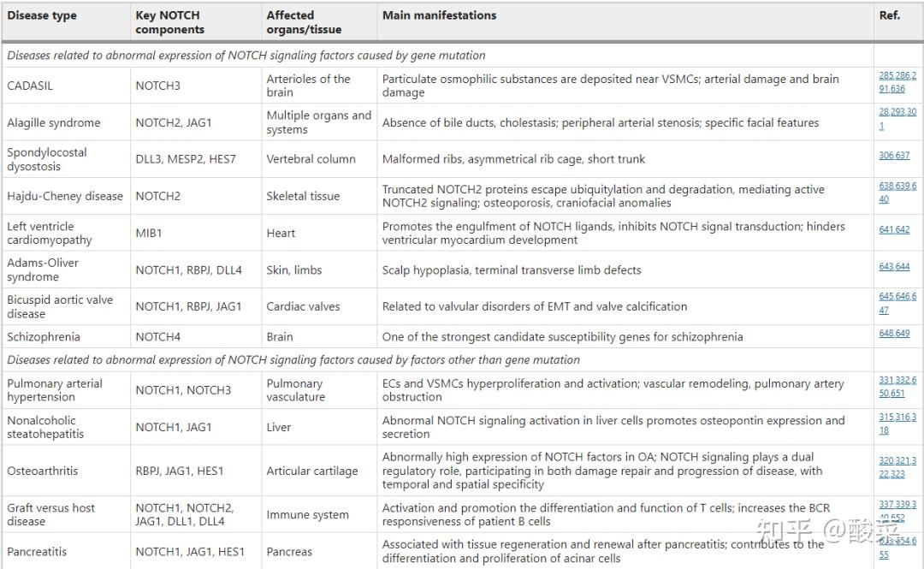Follow reference link 649 in the NOTCH4 row
The height and width of the screenshot is (569, 924).
(x=903, y=333)
